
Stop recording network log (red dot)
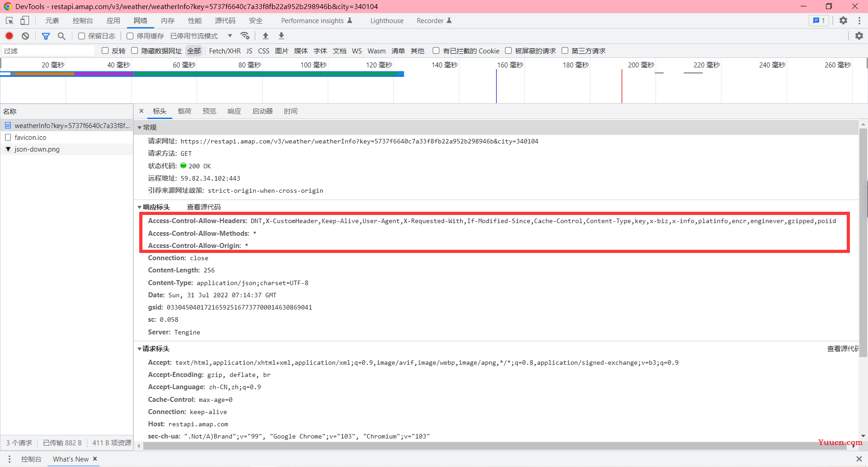point(9,36)
